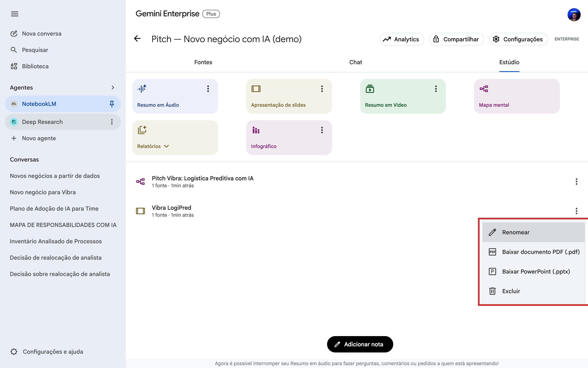Go back with the left arrow
This screenshot has width=588, height=368.
pyautogui.click(x=137, y=38)
